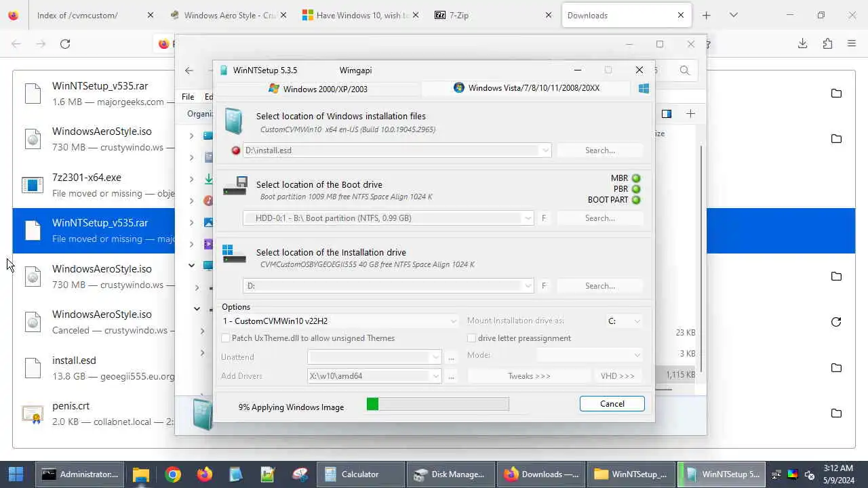Click the Paint icon on the taskbar

pyautogui.click(x=299, y=474)
